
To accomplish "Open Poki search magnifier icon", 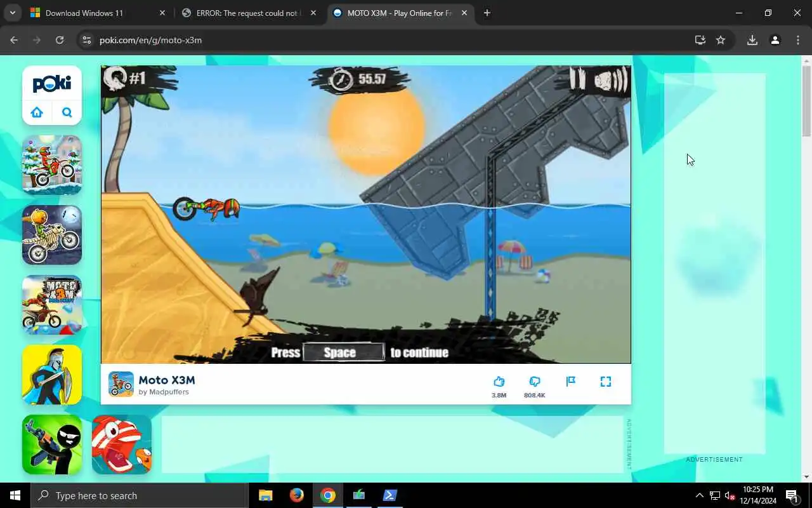I will (x=67, y=112).
